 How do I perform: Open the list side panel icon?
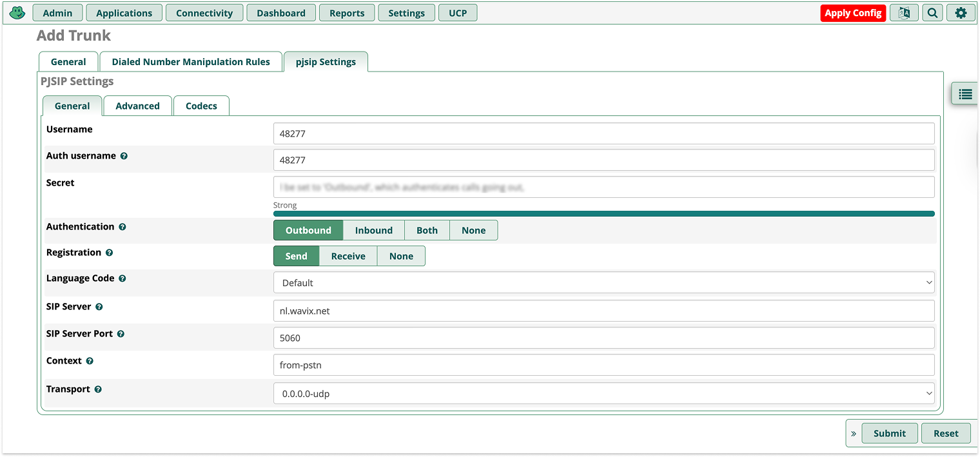click(x=965, y=94)
